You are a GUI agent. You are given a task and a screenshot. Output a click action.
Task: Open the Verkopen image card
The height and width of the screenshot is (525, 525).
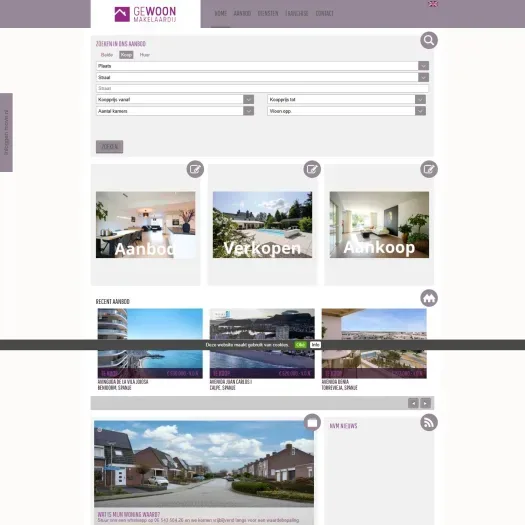pyautogui.click(x=262, y=225)
